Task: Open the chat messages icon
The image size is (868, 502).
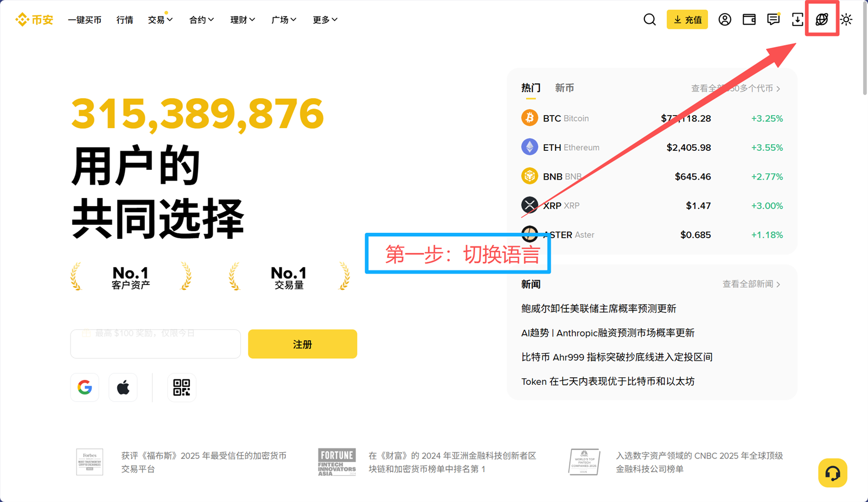Action: (773, 20)
